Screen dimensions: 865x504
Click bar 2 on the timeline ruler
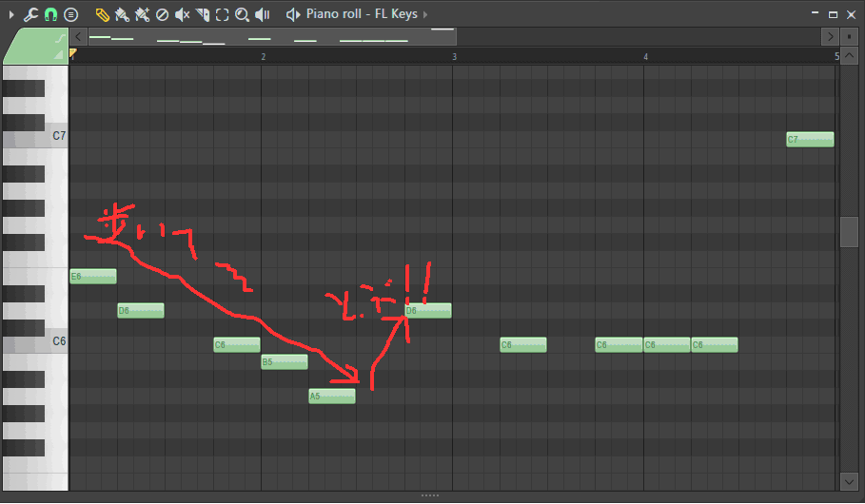264,56
